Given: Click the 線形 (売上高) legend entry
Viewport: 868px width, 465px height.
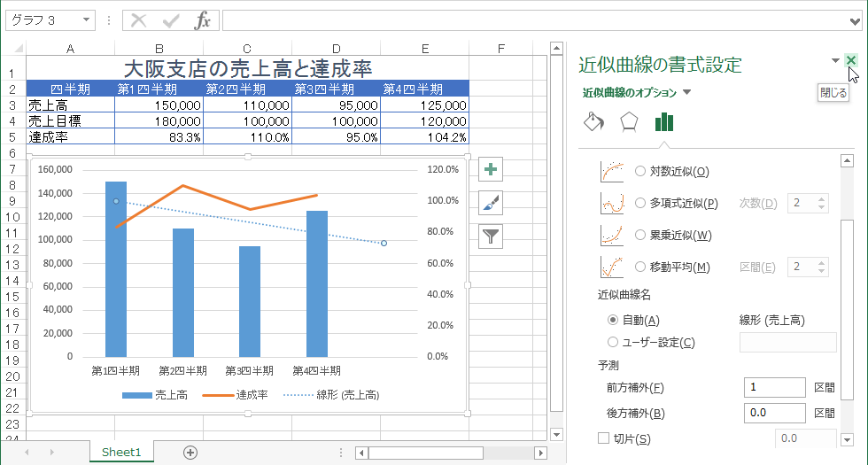Looking at the screenshot, I should [x=331, y=395].
